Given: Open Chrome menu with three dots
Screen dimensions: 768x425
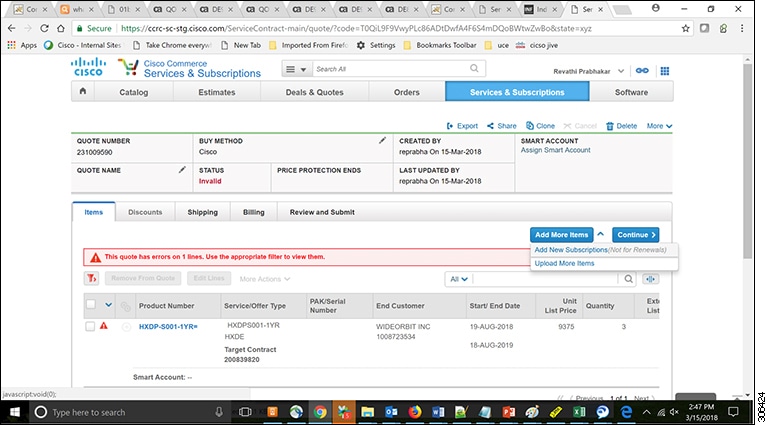Looking at the screenshot, I should point(742,28).
